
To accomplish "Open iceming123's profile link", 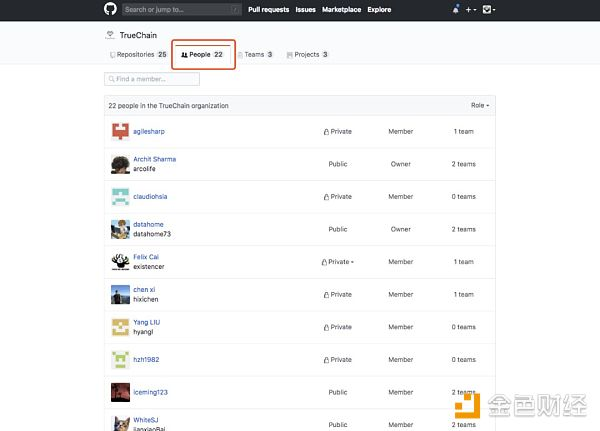I will coord(150,392).
